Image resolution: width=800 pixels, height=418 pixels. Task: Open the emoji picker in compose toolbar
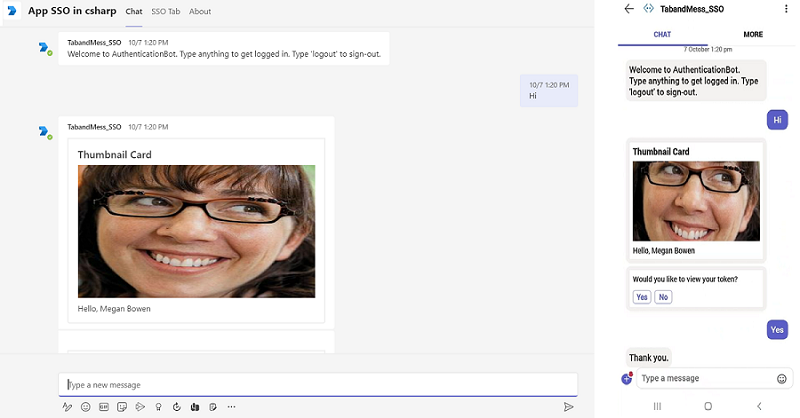[x=86, y=407]
